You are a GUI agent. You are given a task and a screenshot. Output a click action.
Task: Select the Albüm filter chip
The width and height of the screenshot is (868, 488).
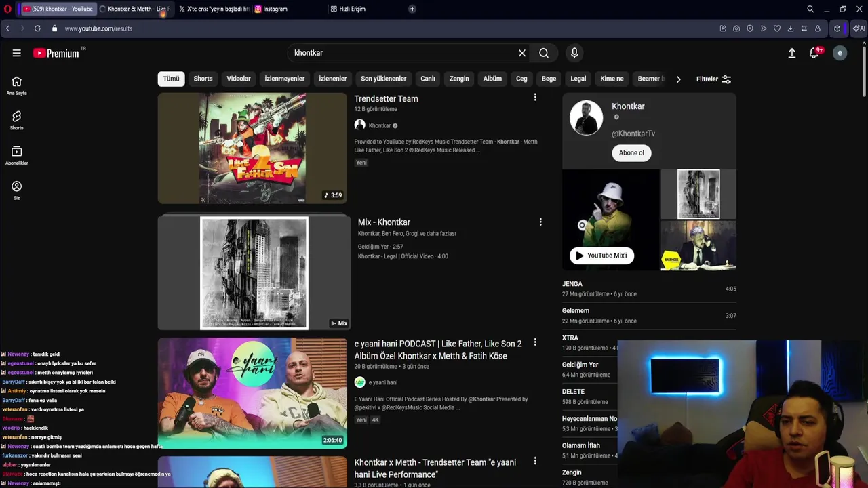492,79
